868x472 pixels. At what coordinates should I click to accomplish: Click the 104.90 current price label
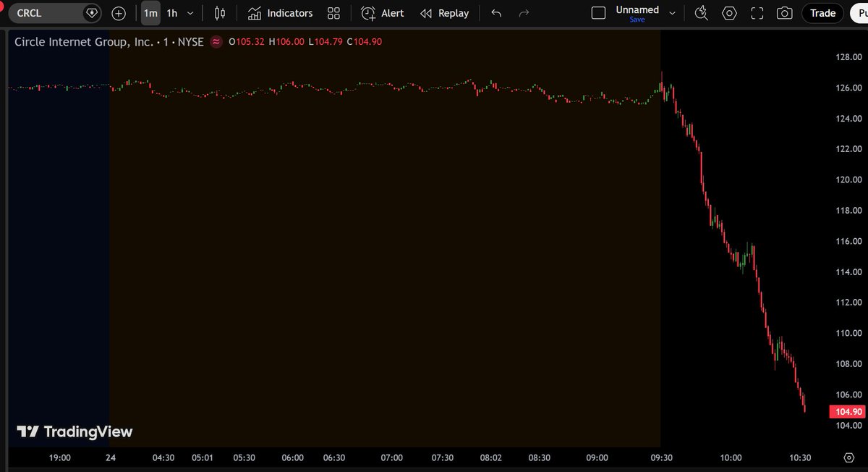click(x=848, y=411)
